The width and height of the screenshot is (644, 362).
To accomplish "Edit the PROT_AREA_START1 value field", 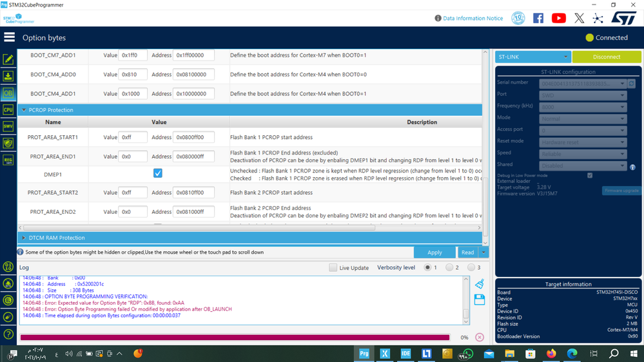I will (x=133, y=137).
